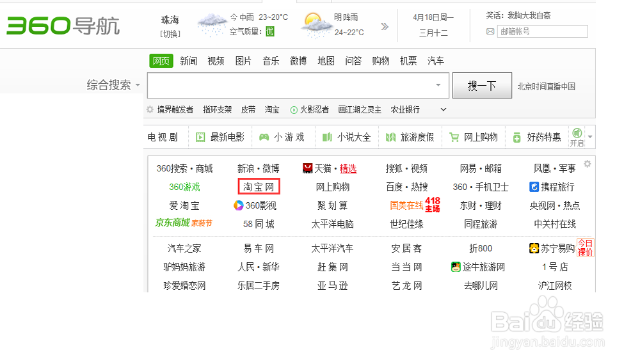The width and height of the screenshot is (640, 364).
Task: Open the 去哪儿网 site link
Action: [481, 285]
